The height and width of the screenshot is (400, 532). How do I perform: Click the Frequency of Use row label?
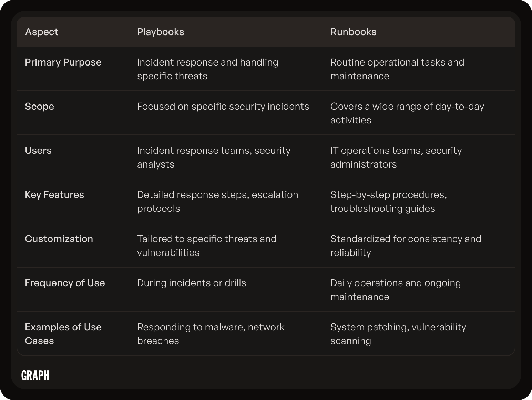[x=65, y=283]
